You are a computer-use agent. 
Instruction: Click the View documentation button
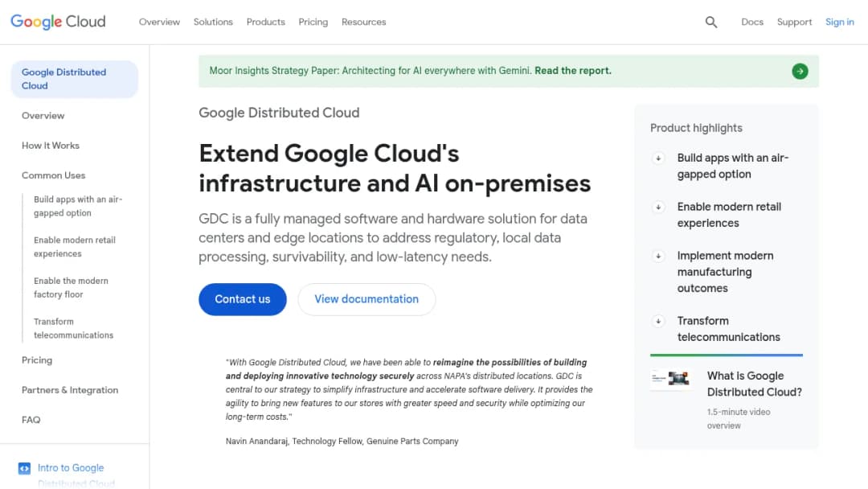[366, 299]
